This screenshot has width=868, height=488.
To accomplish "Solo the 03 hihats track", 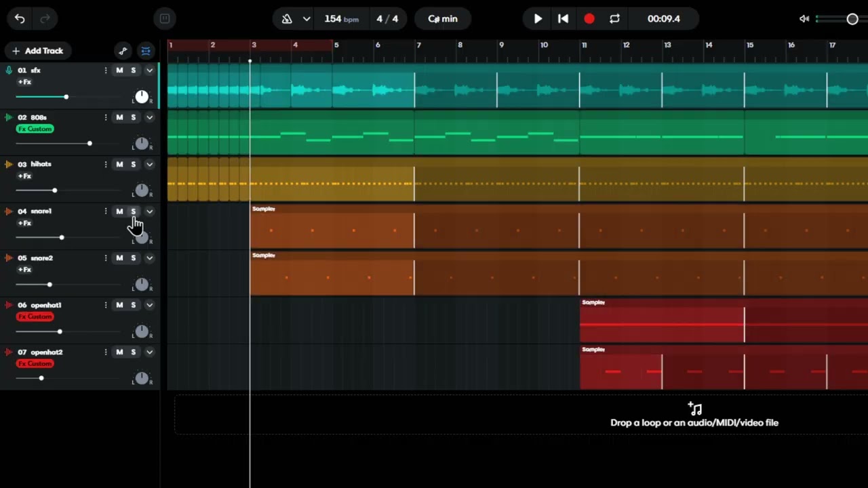I will (133, 164).
